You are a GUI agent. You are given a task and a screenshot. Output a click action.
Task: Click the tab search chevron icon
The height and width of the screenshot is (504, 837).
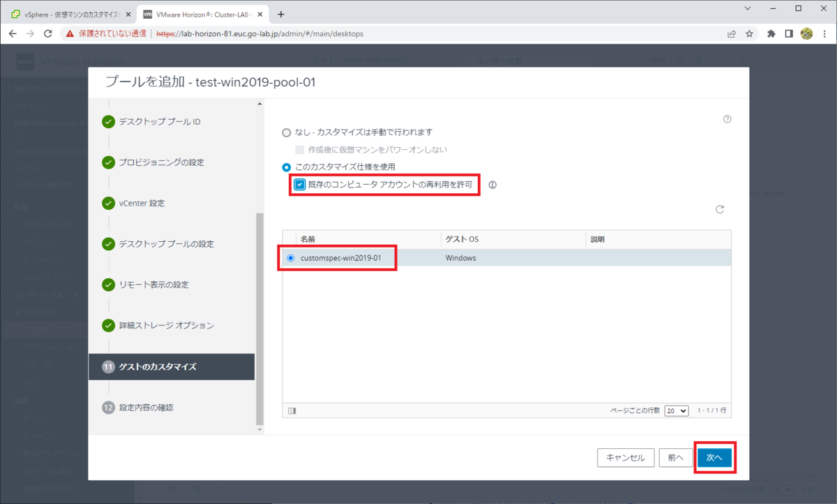(748, 8)
